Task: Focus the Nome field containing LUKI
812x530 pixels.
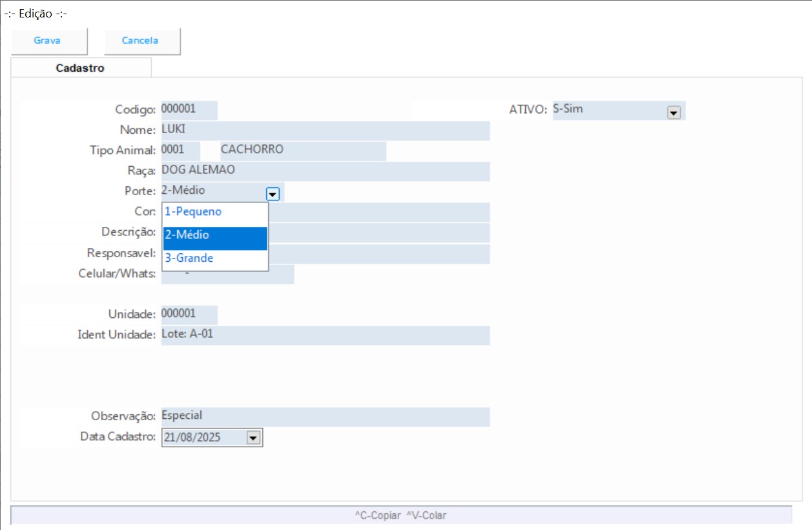Action: (325, 131)
